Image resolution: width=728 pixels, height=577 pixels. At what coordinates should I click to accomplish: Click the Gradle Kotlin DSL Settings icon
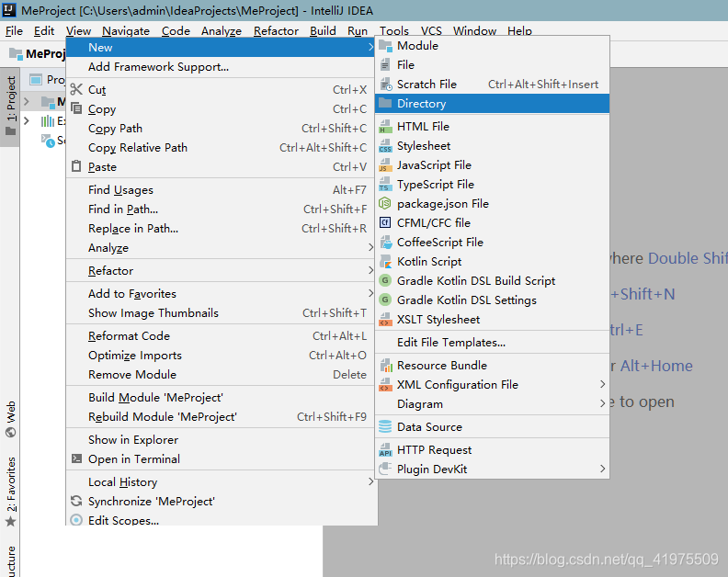[x=385, y=300]
